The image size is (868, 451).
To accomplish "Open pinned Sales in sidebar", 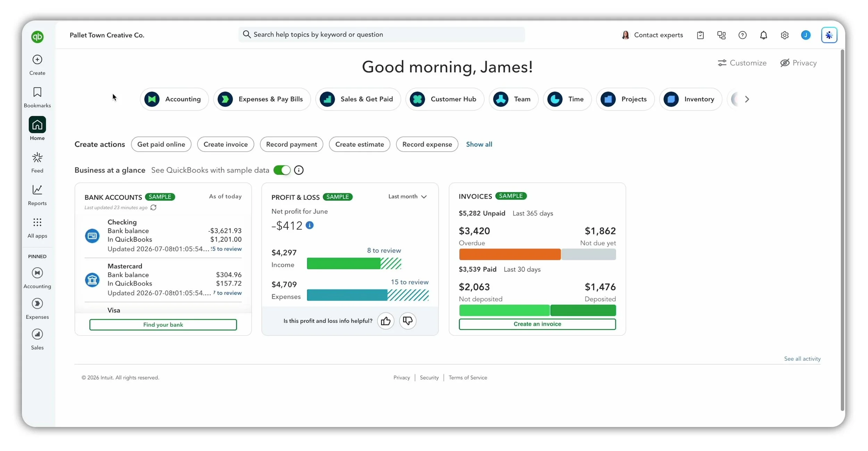I will (37, 339).
